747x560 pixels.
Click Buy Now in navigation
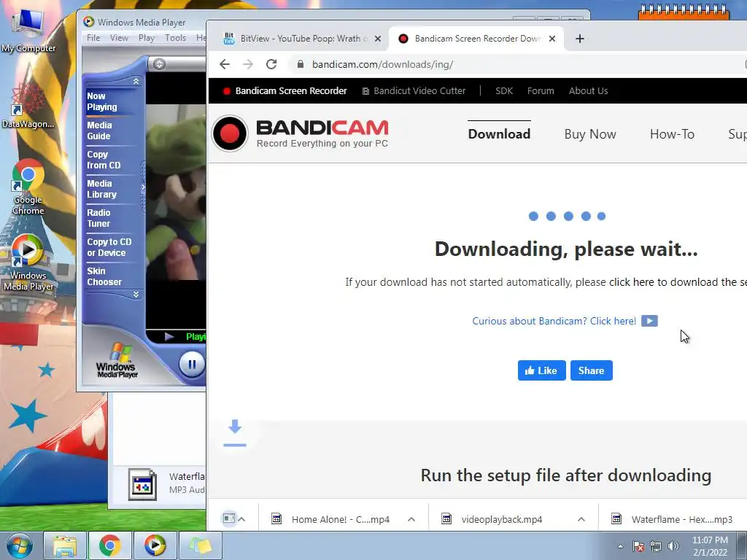590,134
